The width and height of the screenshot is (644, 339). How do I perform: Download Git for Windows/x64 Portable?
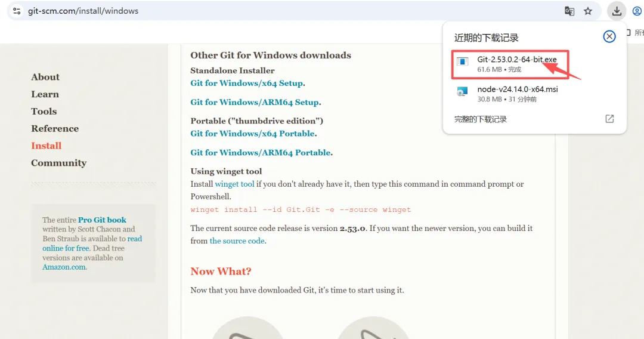(253, 134)
